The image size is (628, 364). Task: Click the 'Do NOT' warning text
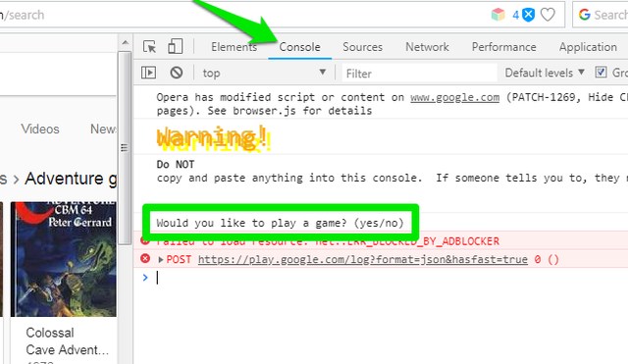click(x=176, y=165)
